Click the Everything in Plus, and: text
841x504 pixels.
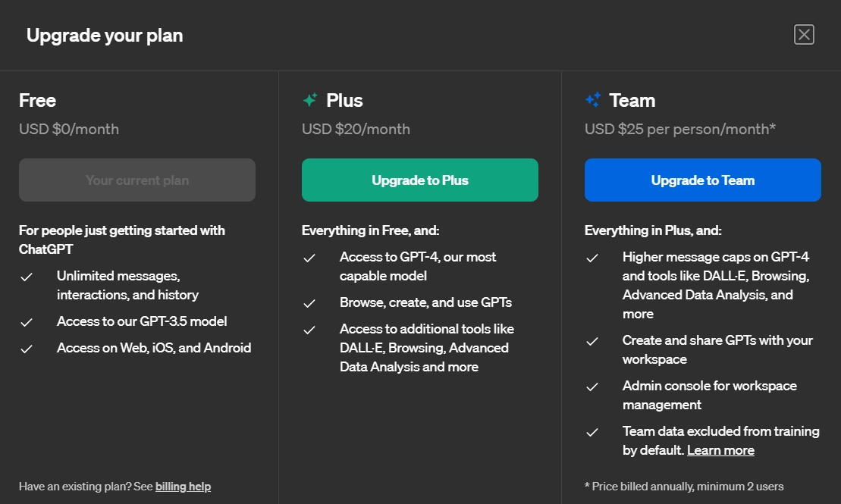[x=653, y=230]
